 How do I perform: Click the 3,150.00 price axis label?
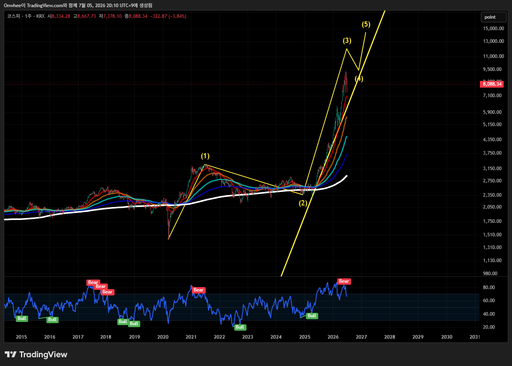[492, 168]
